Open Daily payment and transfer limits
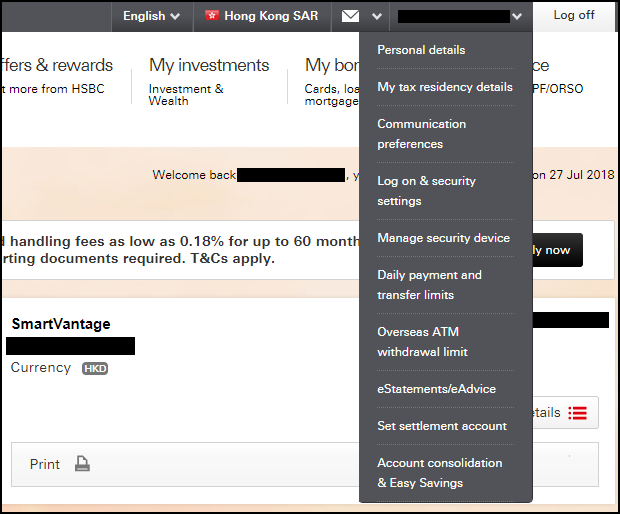Screen dimensions: 620x514 [429, 285]
